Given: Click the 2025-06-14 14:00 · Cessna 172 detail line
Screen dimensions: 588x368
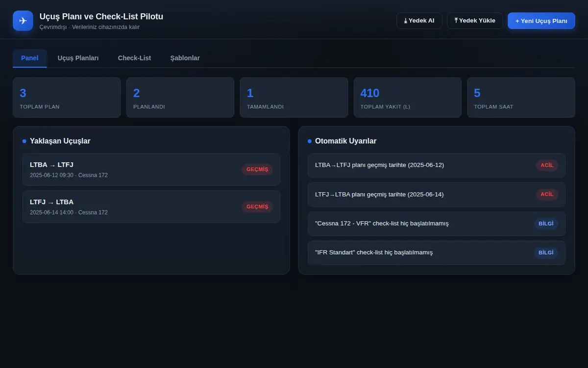Looking at the screenshot, I should point(69,212).
